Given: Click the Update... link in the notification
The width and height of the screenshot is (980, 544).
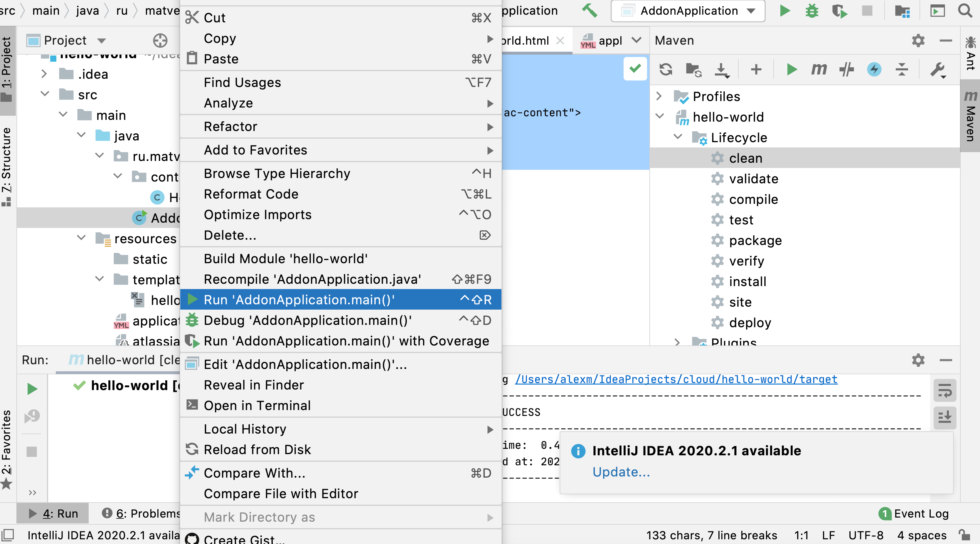Looking at the screenshot, I should coord(621,472).
